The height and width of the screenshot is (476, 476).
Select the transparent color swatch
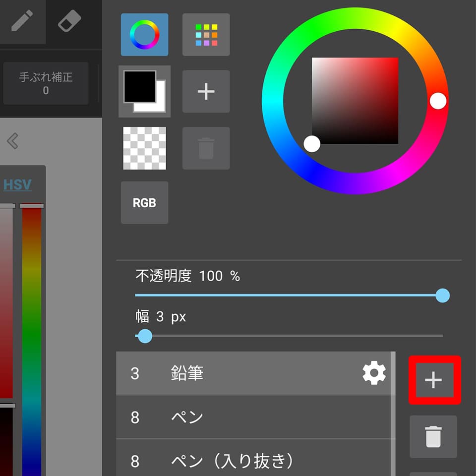144,148
